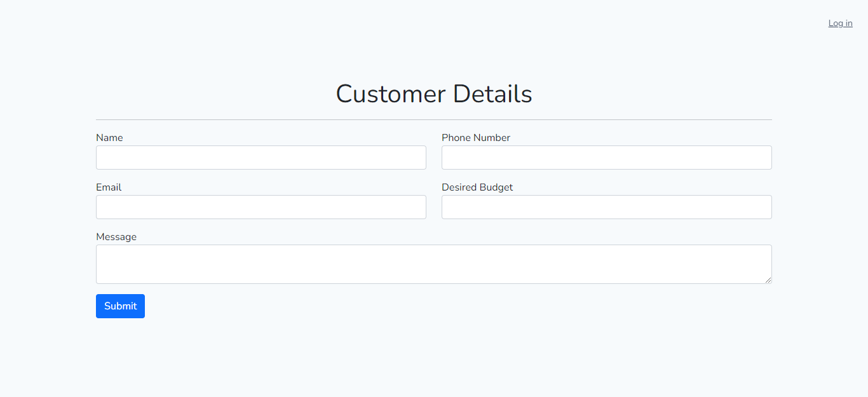
Task: Activate the Email entry box
Action: (261, 207)
